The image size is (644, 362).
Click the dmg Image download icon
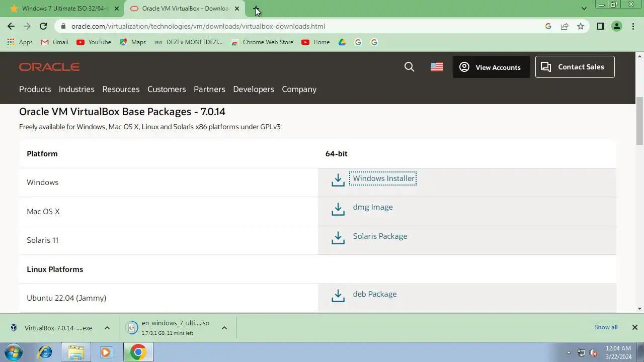click(338, 209)
